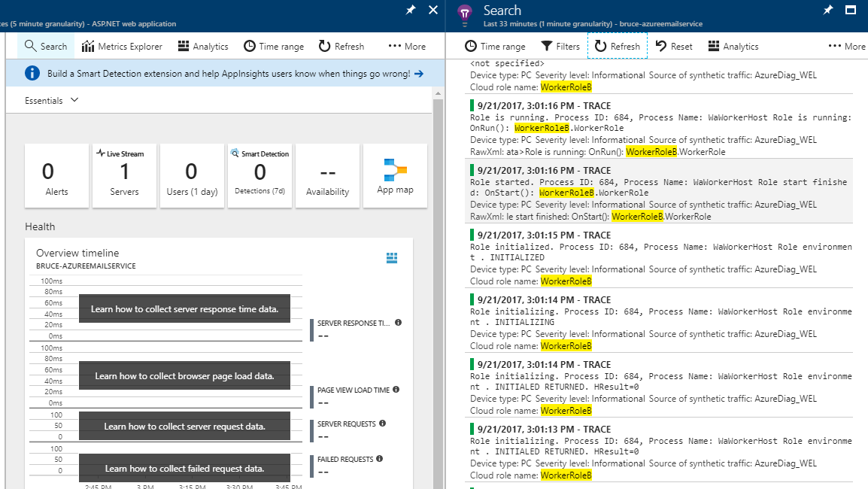Click the left blade vertical scrollbar
Image resolution: width=868 pixels, height=489 pixels.
(x=438, y=293)
